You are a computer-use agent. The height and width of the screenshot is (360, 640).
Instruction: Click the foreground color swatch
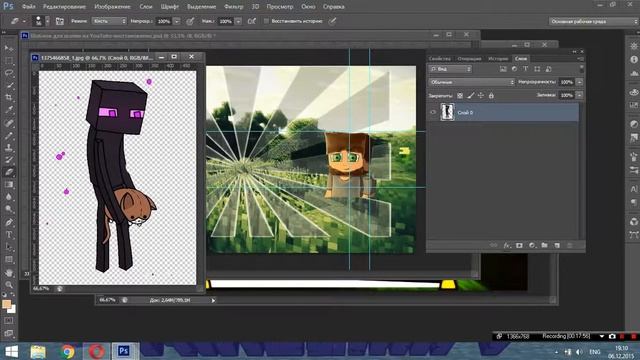pos(7,304)
